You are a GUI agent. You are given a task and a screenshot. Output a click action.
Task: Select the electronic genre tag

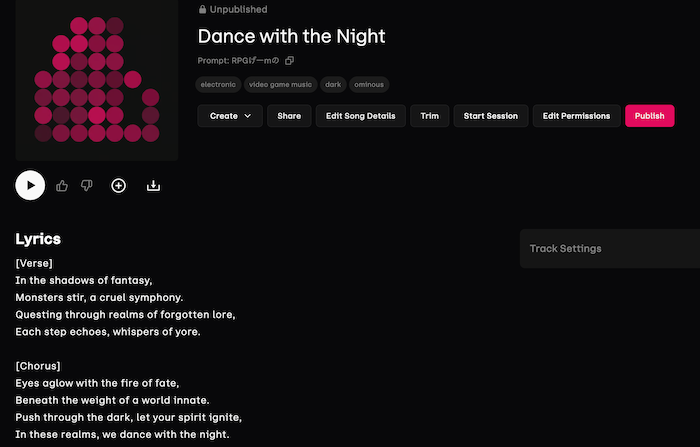pyautogui.click(x=218, y=85)
